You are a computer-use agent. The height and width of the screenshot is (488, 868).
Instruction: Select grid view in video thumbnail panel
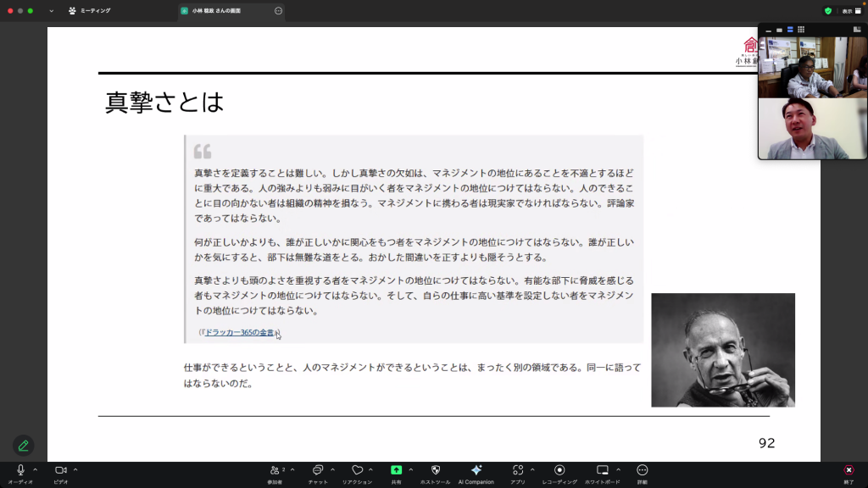click(801, 30)
